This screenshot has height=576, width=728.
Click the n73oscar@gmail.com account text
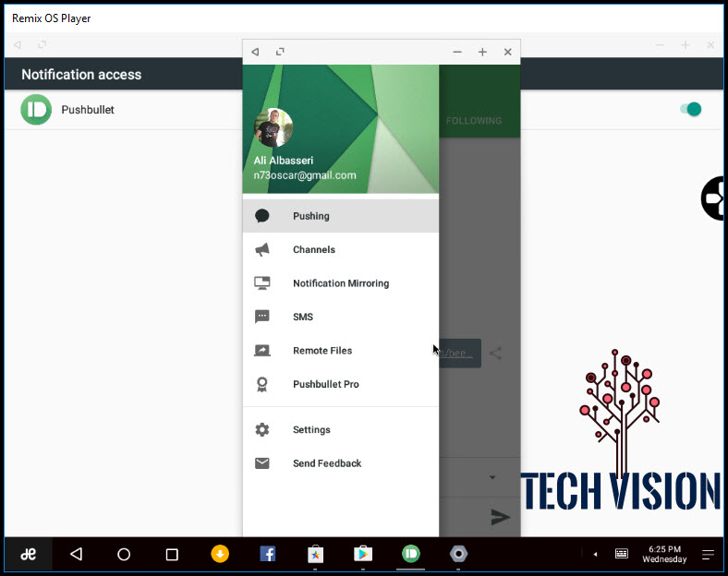click(305, 175)
